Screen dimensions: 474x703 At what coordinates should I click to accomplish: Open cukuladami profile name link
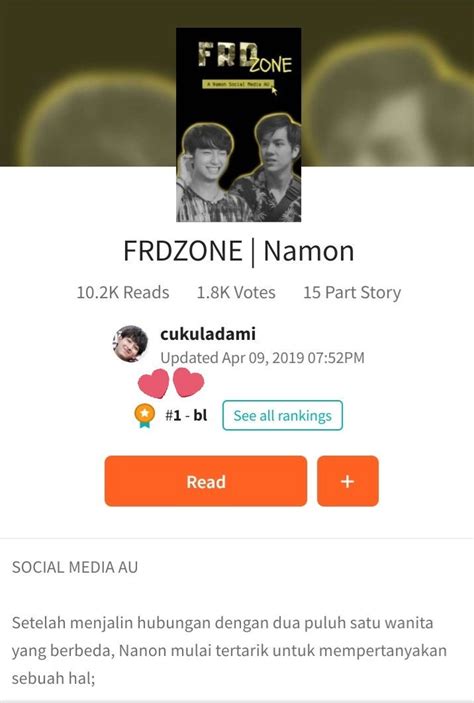tap(208, 334)
